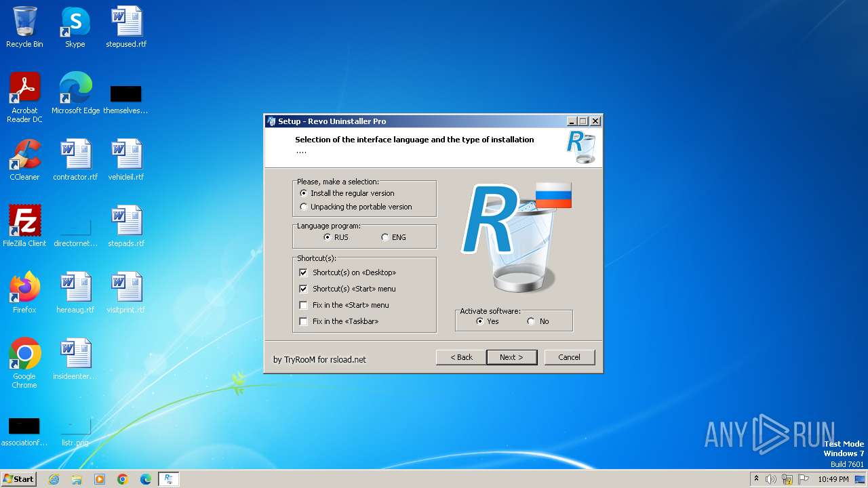Select visitprint.rtf desktop file
The image size is (868, 488).
point(126,293)
